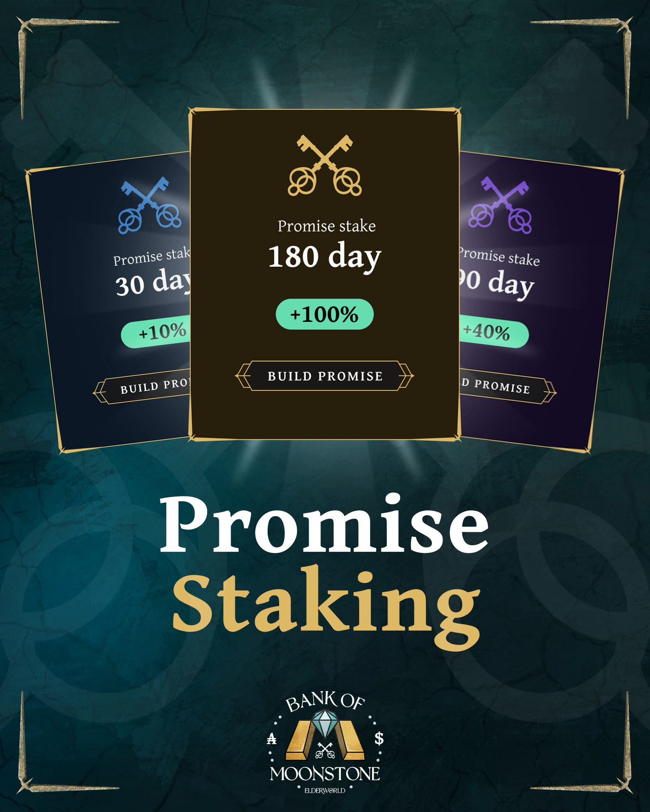Select the +100% bonus badge
Image resolution: width=650 pixels, height=812 pixels.
(x=325, y=314)
